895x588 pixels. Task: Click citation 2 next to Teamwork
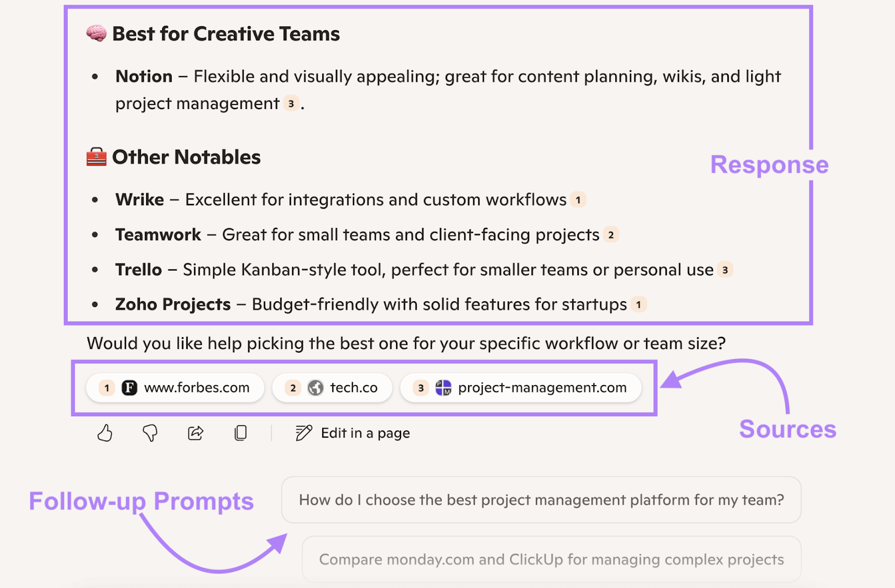(x=610, y=235)
